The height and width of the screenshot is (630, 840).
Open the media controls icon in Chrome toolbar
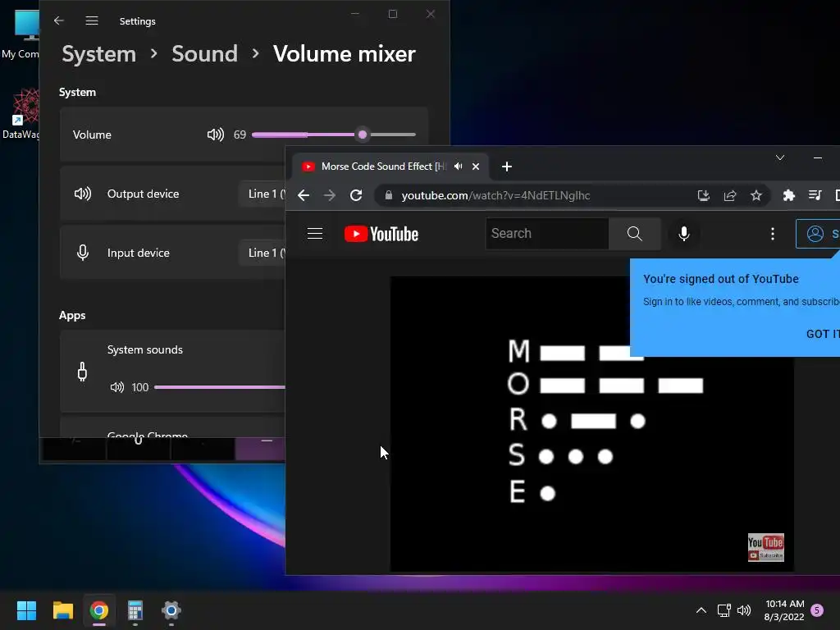[x=815, y=195]
